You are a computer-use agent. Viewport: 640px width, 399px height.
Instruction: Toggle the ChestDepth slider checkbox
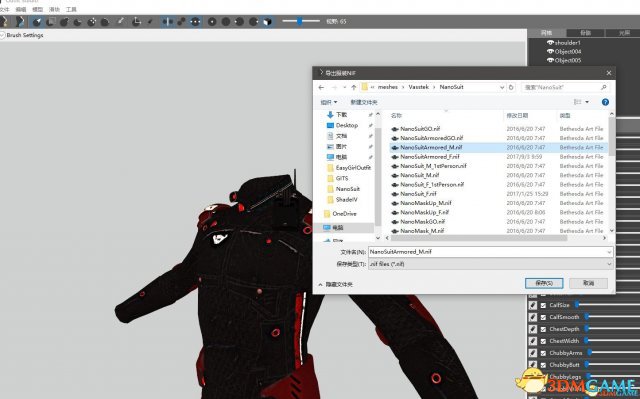pos(543,329)
